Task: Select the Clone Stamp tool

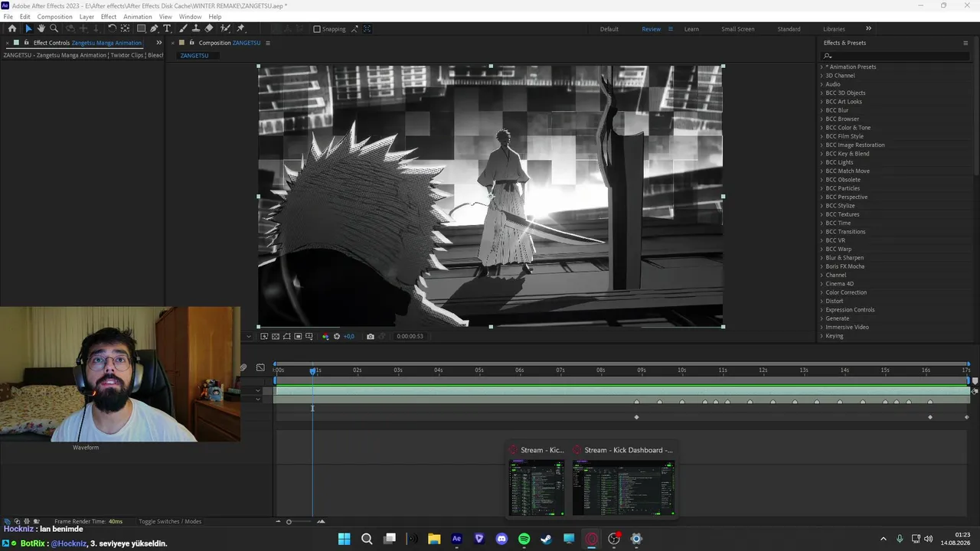Action: [196, 29]
